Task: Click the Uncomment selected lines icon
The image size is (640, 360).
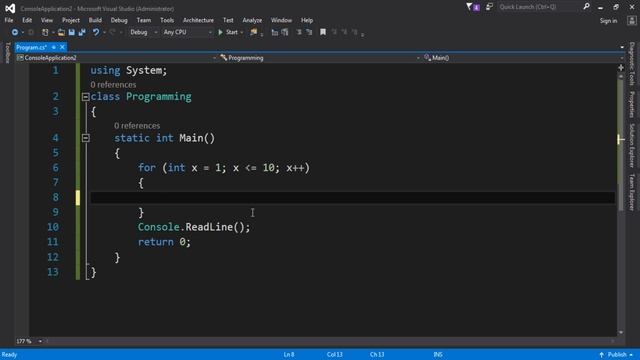Action: [285, 32]
